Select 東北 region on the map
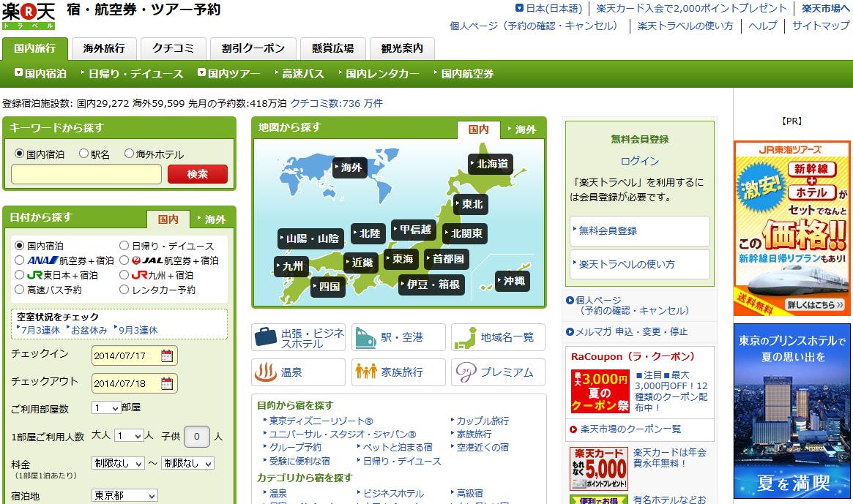The width and height of the screenshot is (853, 504). coord(471,204)
